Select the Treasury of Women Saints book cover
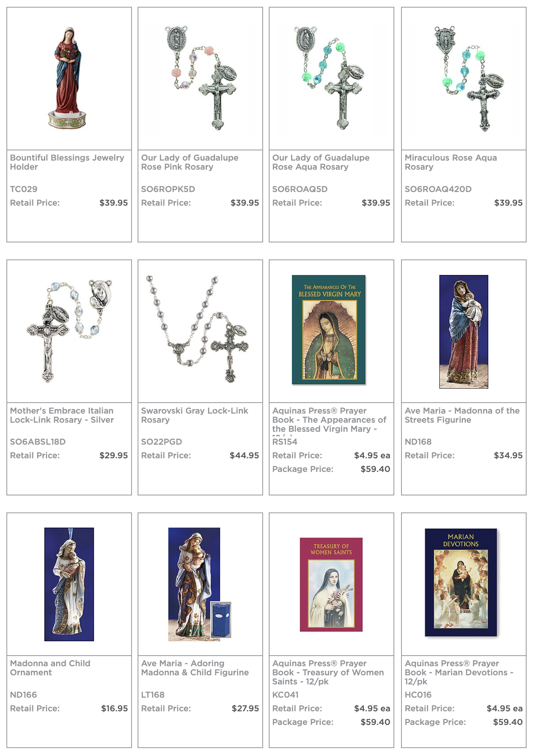This screenshot has width=533, height=756. pos(331,584)
